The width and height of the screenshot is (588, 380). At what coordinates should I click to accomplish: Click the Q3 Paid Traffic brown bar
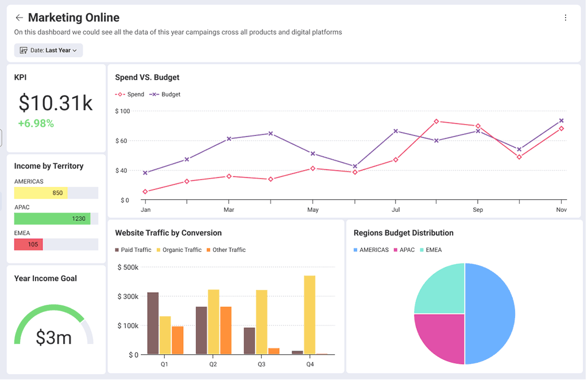click(250, 342)
